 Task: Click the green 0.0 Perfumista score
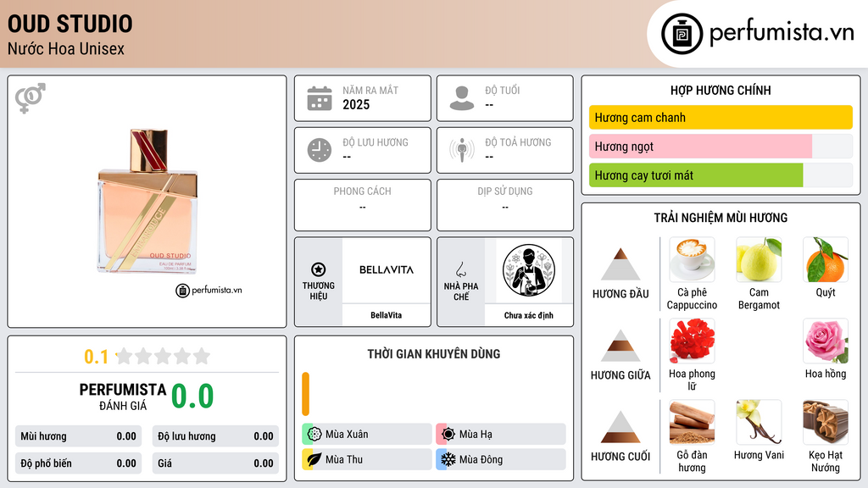(192, 396)
